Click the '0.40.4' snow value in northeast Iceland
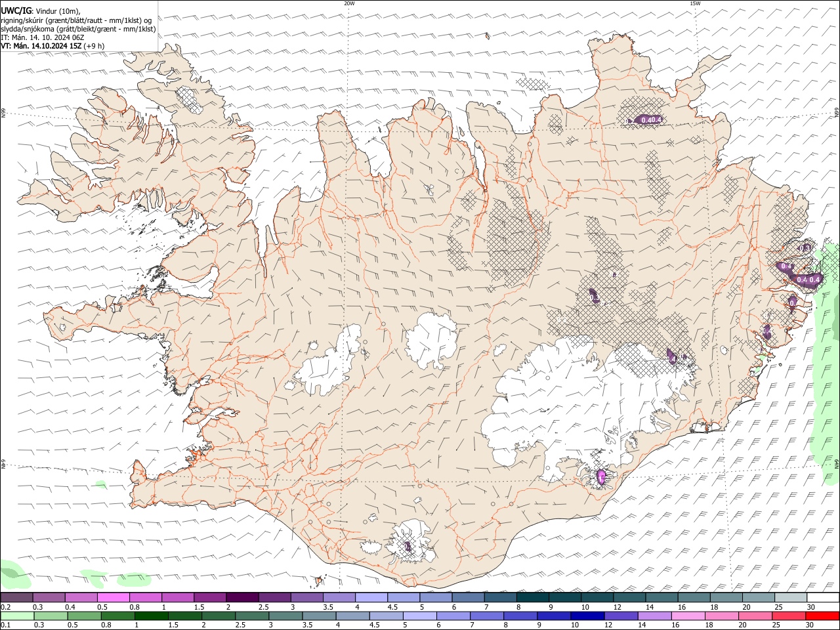 click(x=651, y=119)
